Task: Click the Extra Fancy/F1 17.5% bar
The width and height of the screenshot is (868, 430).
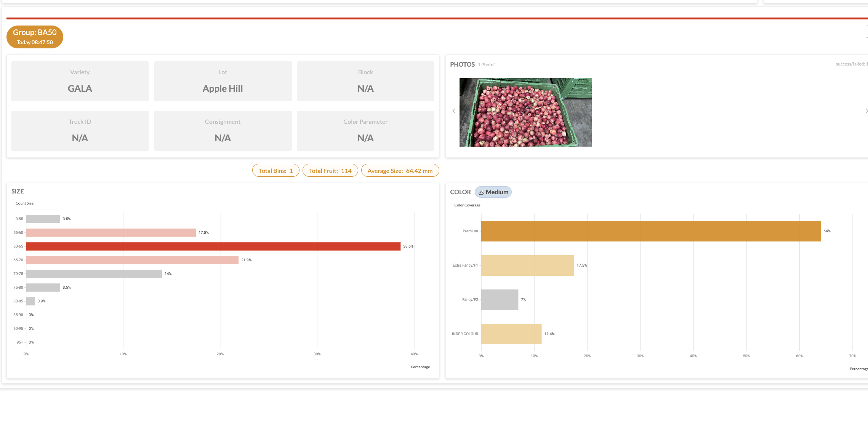Action: tap(527, 265)
